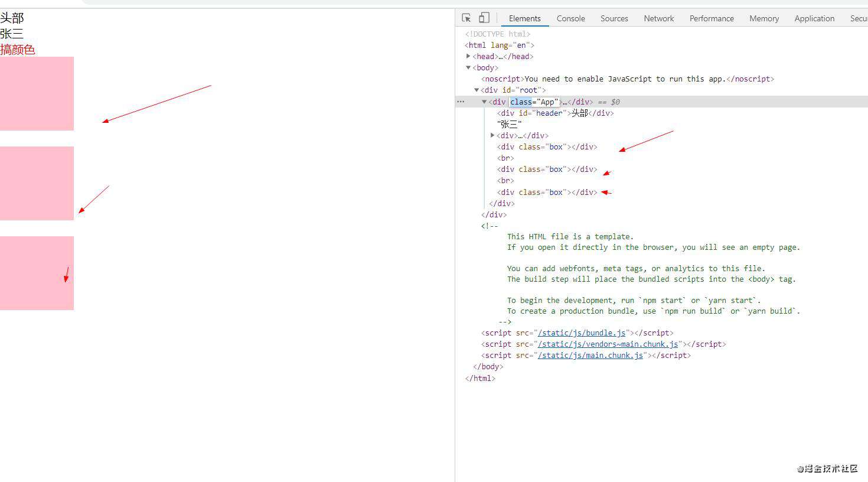The width and height of the screenshot is (868, 482).
Task: Open the Memory tab
Action: [764, 18]
